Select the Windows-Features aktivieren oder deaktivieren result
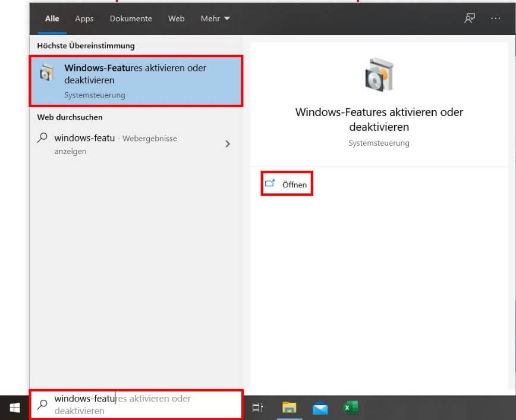516x420 pixels. point(136,81)
